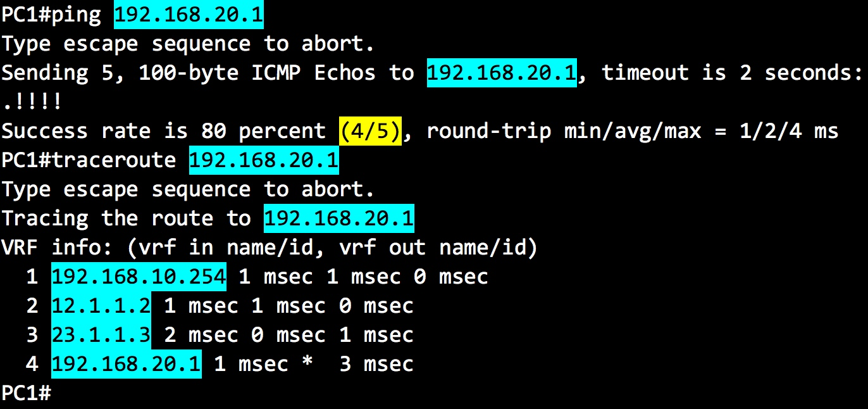
Task: Select hop 2 address 12.1.1.2
Action: coord(101,306)
